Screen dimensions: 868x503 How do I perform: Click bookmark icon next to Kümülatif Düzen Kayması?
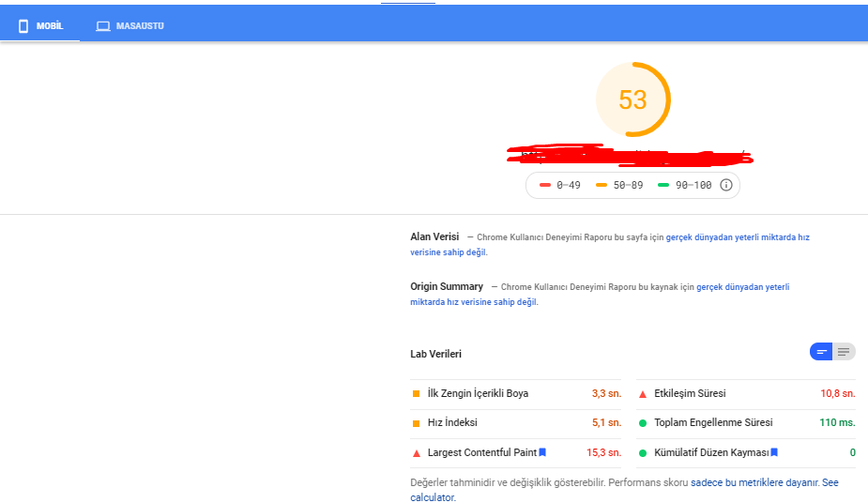pyautogui.click(x=774, y=452)
